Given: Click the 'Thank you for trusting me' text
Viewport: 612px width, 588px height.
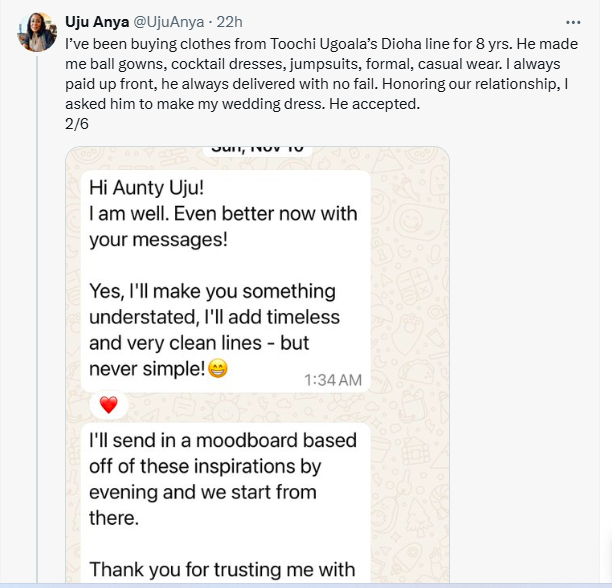Looking at the screenshot, I should [222, 569].
